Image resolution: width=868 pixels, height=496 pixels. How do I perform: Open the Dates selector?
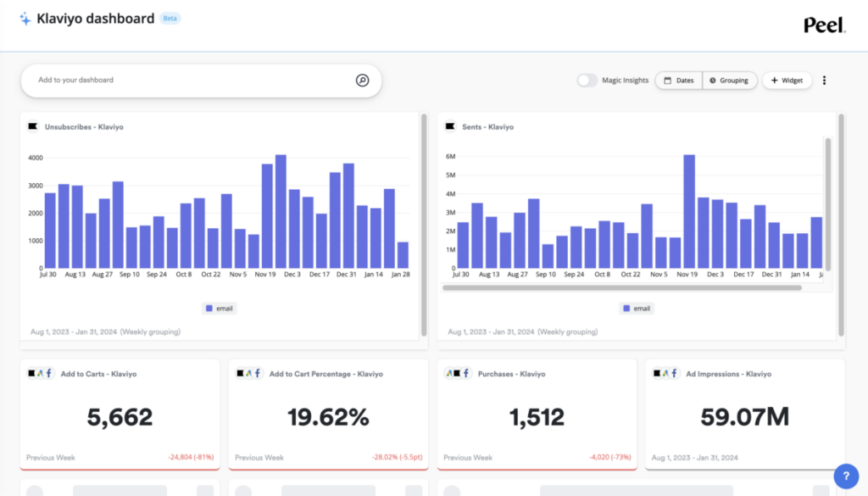point(678,80)
